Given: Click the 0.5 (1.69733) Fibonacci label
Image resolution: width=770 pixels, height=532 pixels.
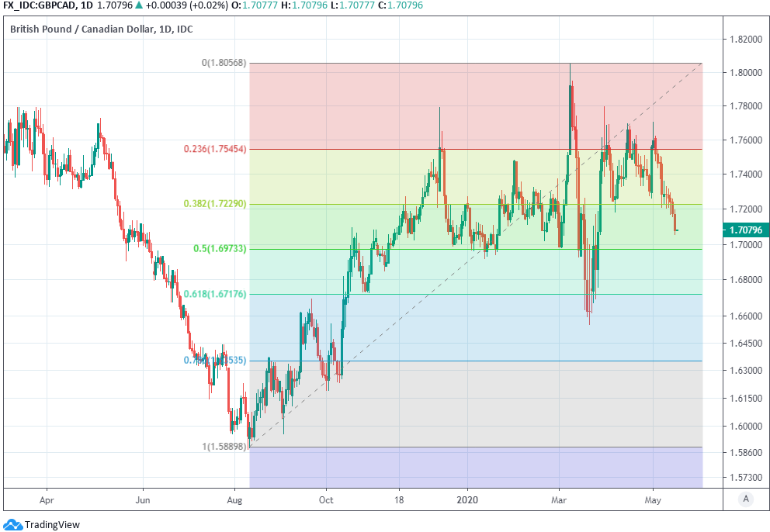Looking at the screenshot, I should (220, 249).
